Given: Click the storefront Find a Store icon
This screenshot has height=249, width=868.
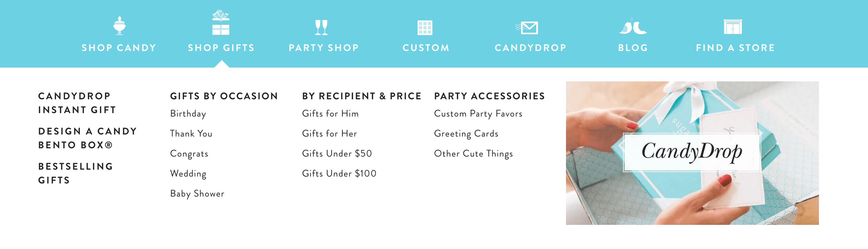Looking at the screenshot, I should [x=733, y=27].
